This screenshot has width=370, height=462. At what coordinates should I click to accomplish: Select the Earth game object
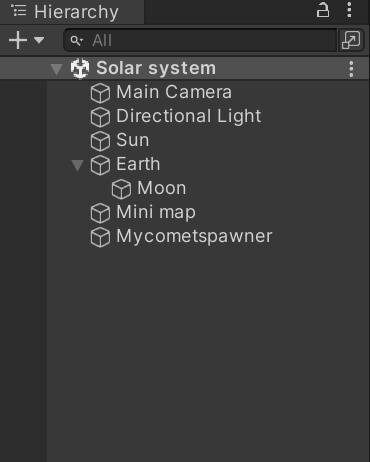tap(138, 164)
